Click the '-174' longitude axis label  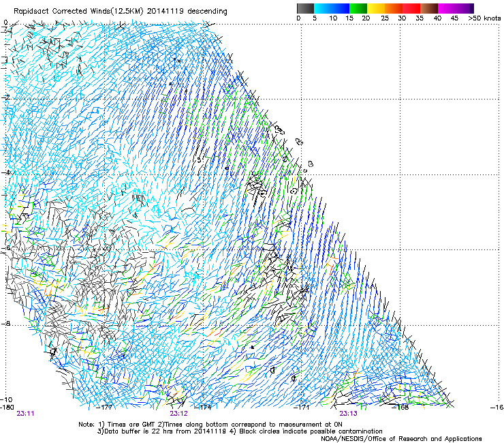[x=203, y=408]
